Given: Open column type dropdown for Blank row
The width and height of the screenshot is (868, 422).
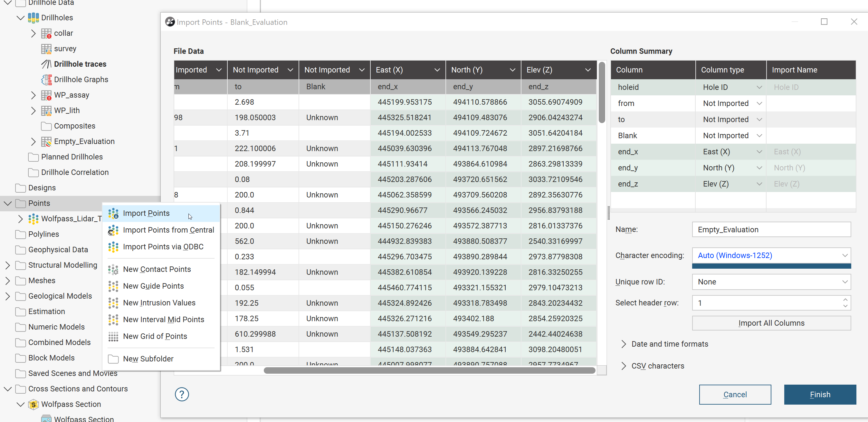Looking at the screenshot, I should [759, 136].
